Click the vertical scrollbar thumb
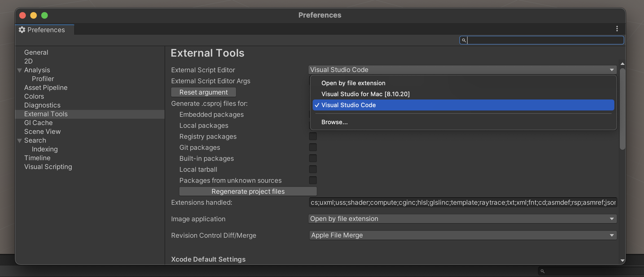This screenshot has width=644, height=277. pyautogui.click(x=623, y=109)
